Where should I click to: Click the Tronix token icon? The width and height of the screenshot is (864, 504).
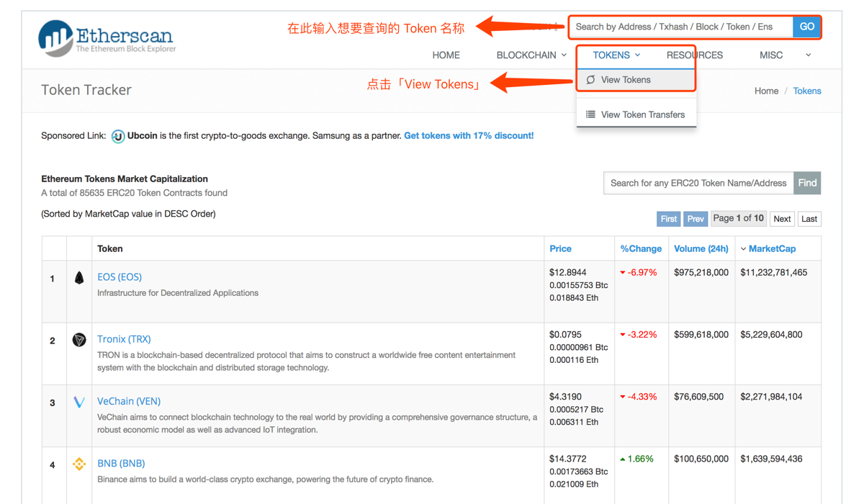coord(79,340)
